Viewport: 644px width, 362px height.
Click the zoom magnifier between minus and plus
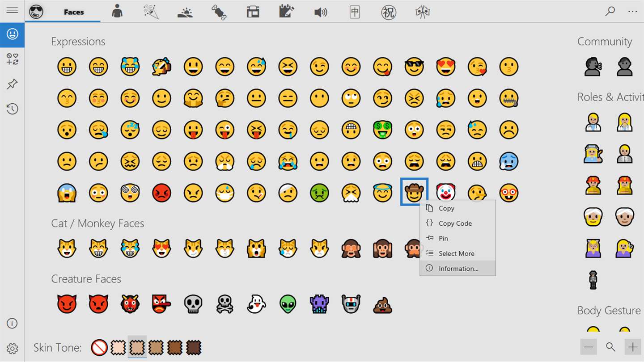click(610, 347)
